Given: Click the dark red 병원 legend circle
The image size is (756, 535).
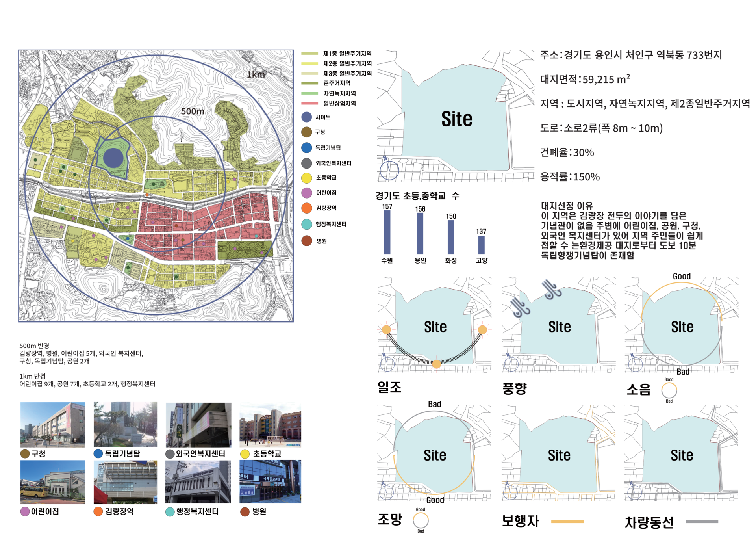Looking at the screenshot, I should click(x=307, y=241).
